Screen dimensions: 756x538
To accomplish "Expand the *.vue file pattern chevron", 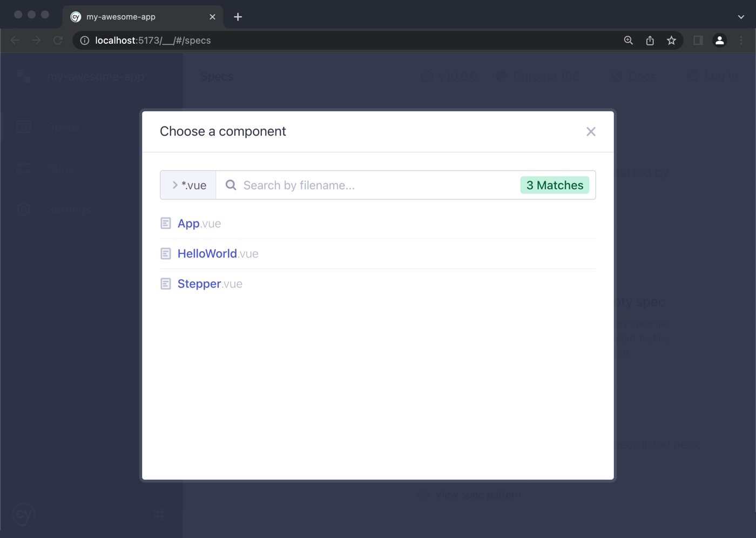I will (175, 185).
